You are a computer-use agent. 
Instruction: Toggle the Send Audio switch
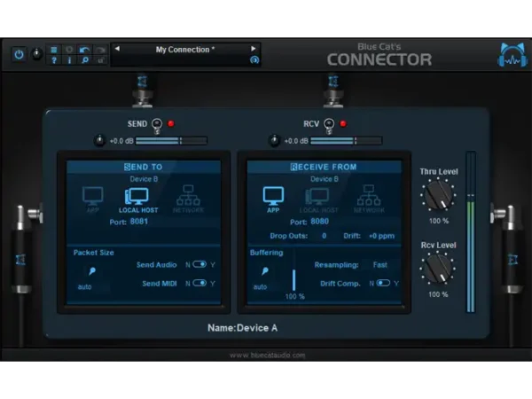pos(199,264)
